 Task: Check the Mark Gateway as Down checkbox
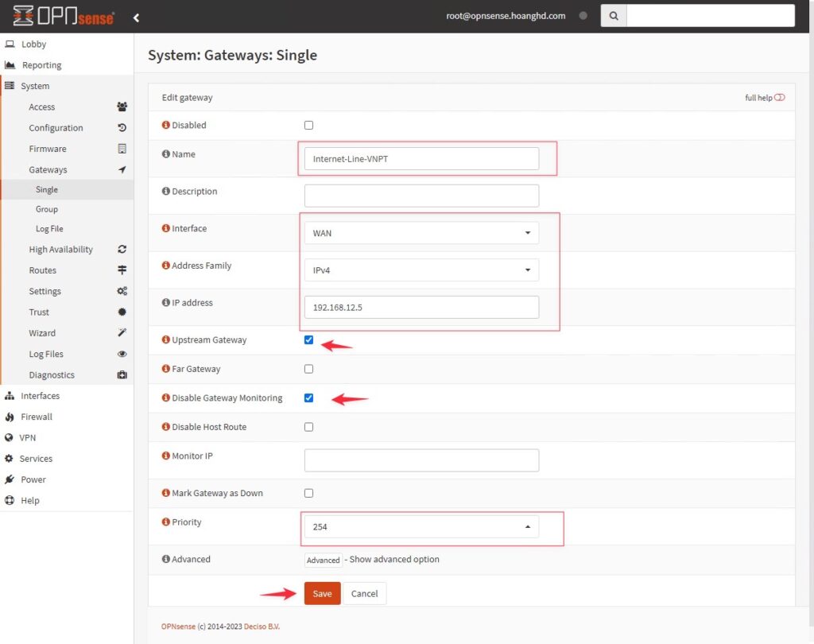click(309, 493)
